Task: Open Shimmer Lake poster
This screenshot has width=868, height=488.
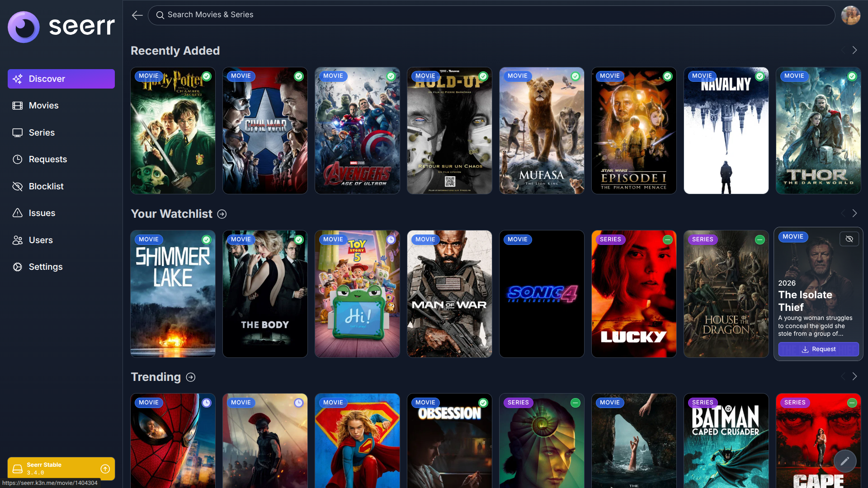Action: point(173,294)
